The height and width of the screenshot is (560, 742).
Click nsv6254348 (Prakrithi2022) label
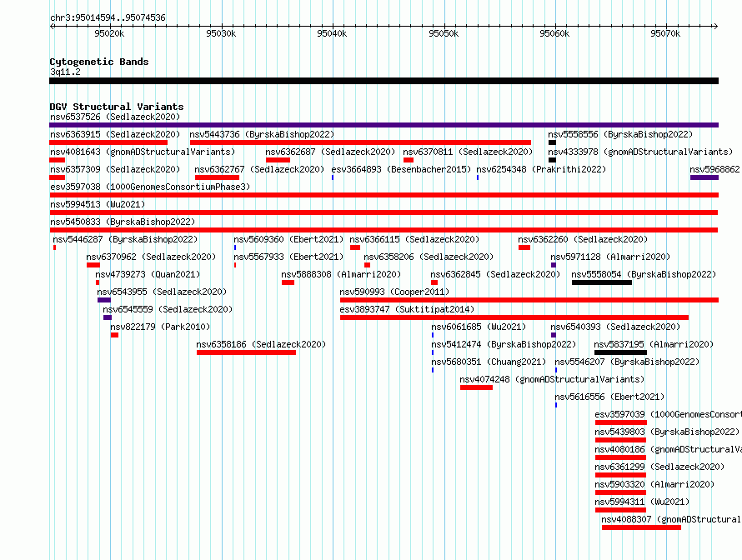coord(541,169)
